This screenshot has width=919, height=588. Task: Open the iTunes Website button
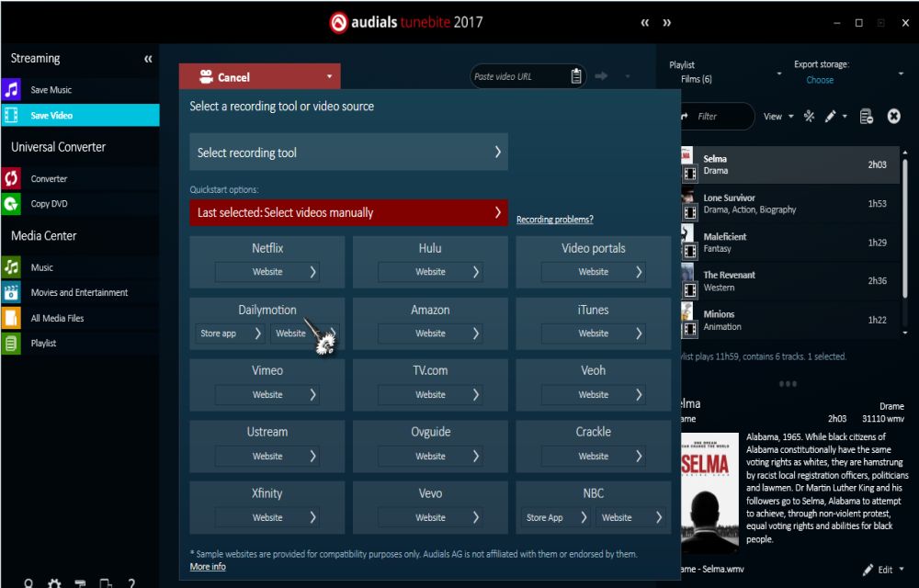coord(593,334)
